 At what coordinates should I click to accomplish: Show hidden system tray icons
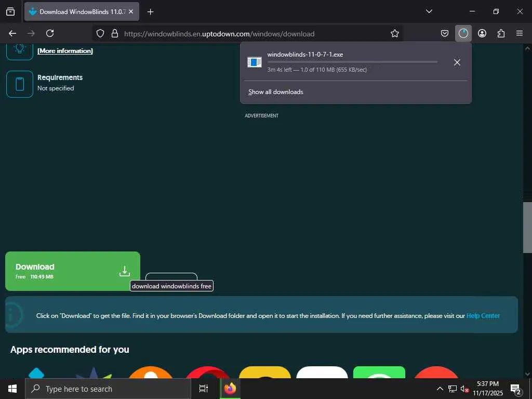tap(440, 389)
